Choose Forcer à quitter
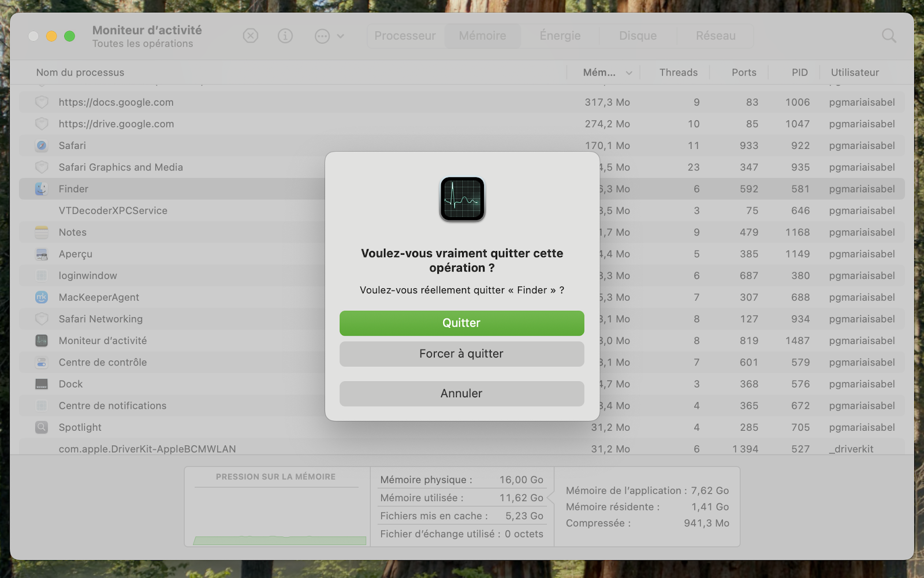 (461, 354)
